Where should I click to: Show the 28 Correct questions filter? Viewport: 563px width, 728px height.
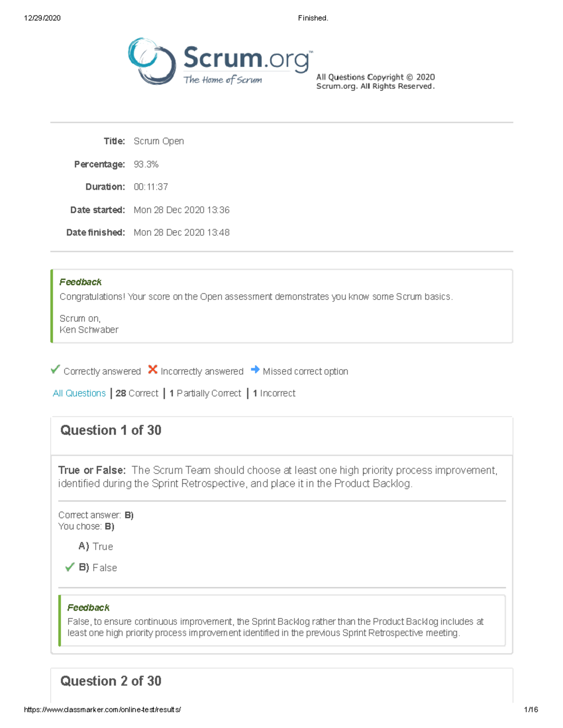click(137, 393)
